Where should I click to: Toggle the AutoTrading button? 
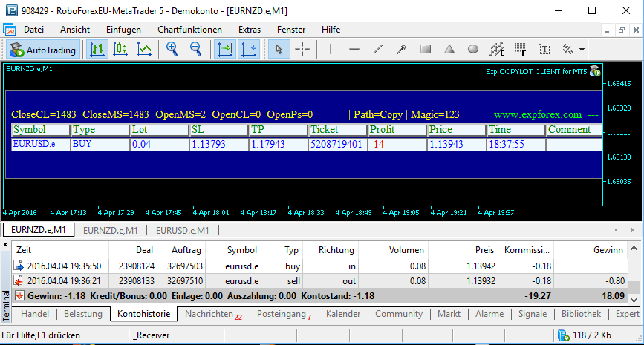43,50
